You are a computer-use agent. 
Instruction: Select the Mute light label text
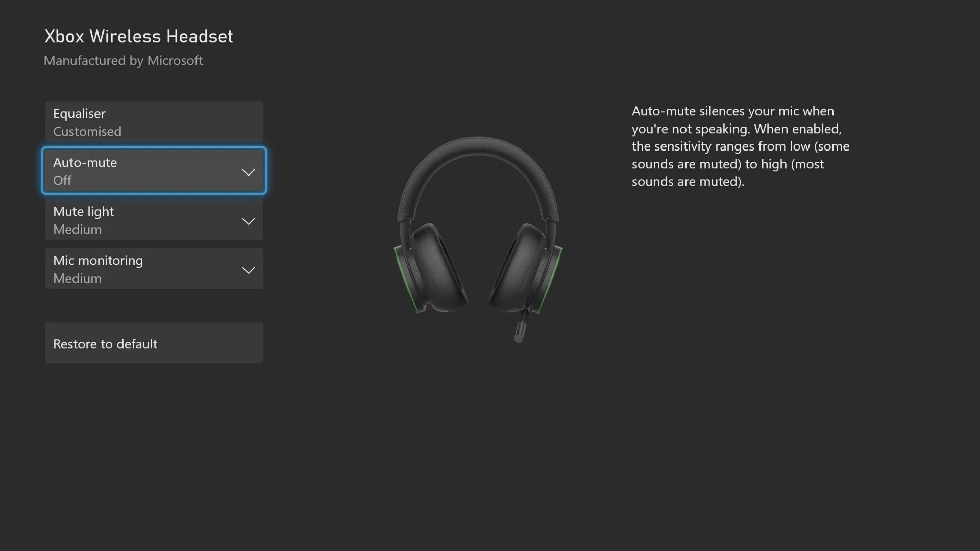tap(83, 211)
